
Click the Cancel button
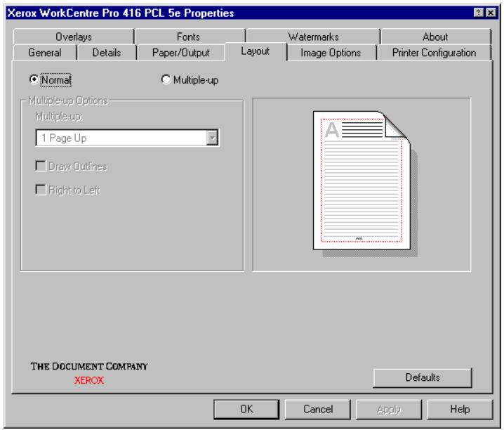318,409
